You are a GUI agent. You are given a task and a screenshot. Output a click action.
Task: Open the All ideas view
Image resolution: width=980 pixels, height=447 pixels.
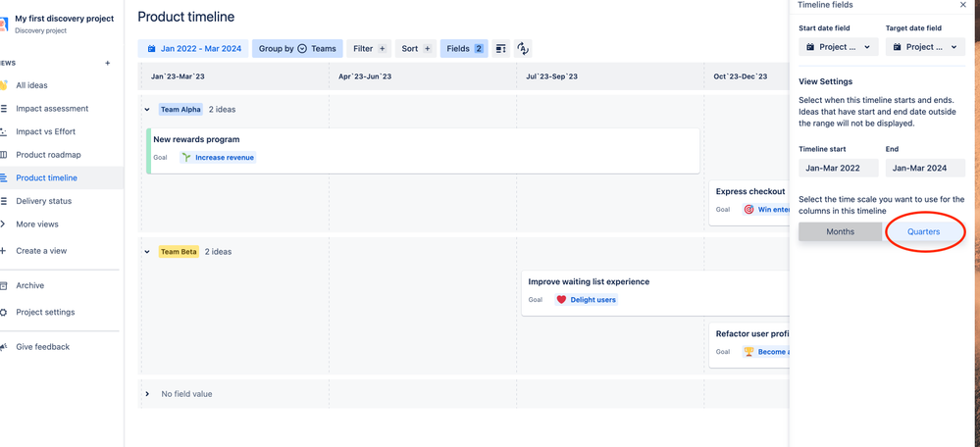(31, 85)
